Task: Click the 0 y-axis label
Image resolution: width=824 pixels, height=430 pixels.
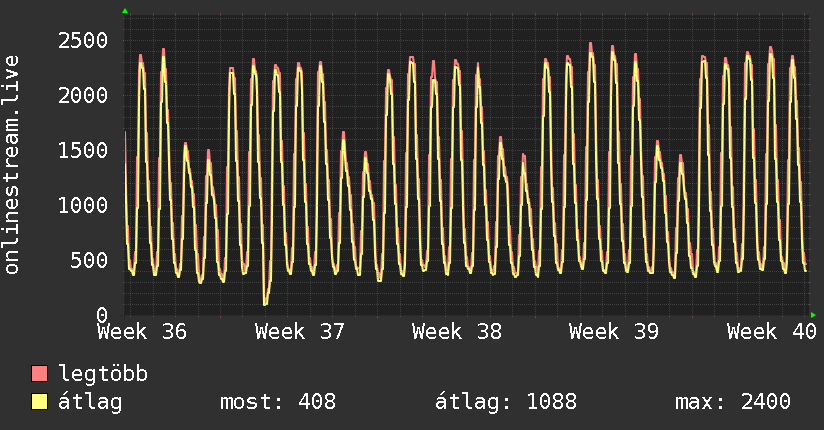Action: click(x=102, y=315)
